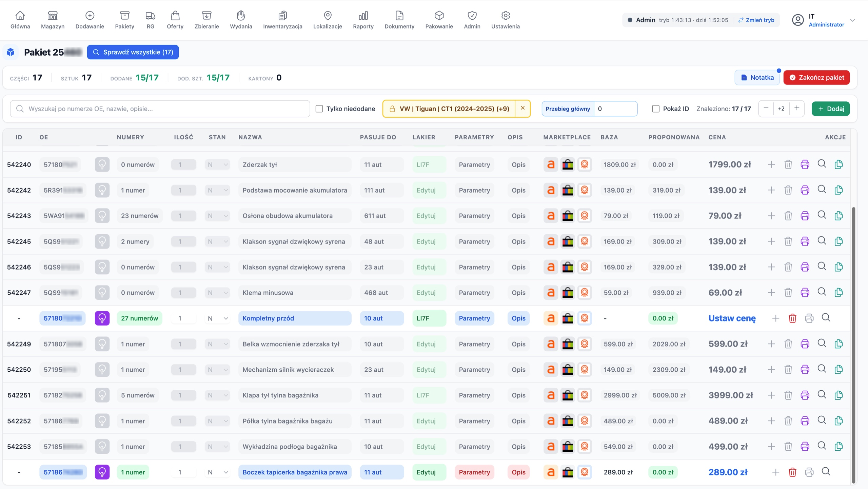Click lightbulb icon in Zderzak tył row
Image resolution: width=868 pixels, height=489 pixels.
coord(102,164)
